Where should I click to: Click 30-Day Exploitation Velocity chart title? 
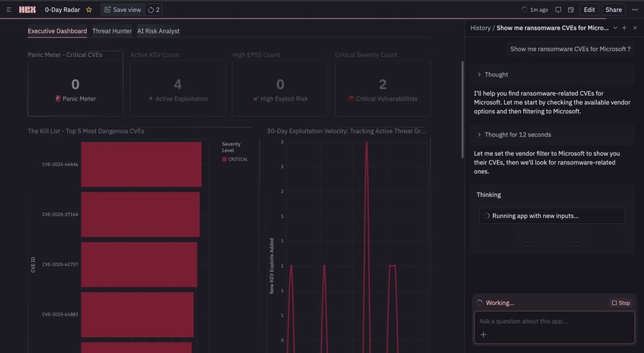coord(346,131)
